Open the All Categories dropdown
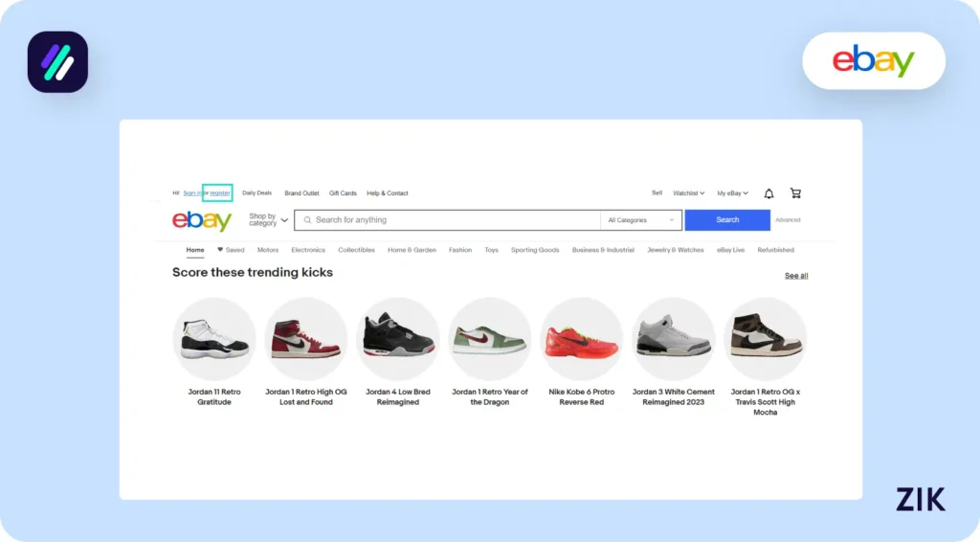Screen dimensions: 980x542 point(640,220)
